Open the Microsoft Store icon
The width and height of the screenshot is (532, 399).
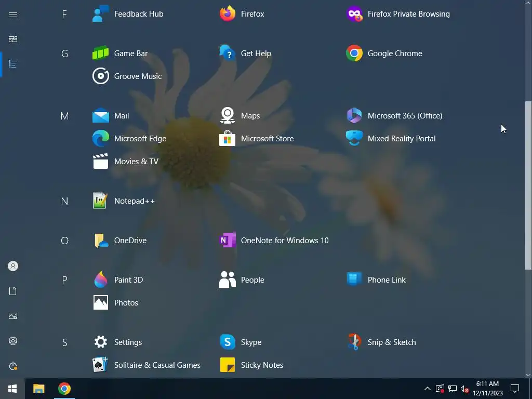pos(228,138)
